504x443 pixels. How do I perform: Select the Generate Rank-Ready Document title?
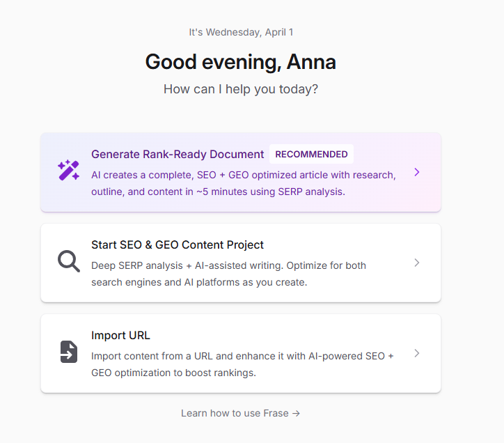pyautogui.click(x=178, y=155)
